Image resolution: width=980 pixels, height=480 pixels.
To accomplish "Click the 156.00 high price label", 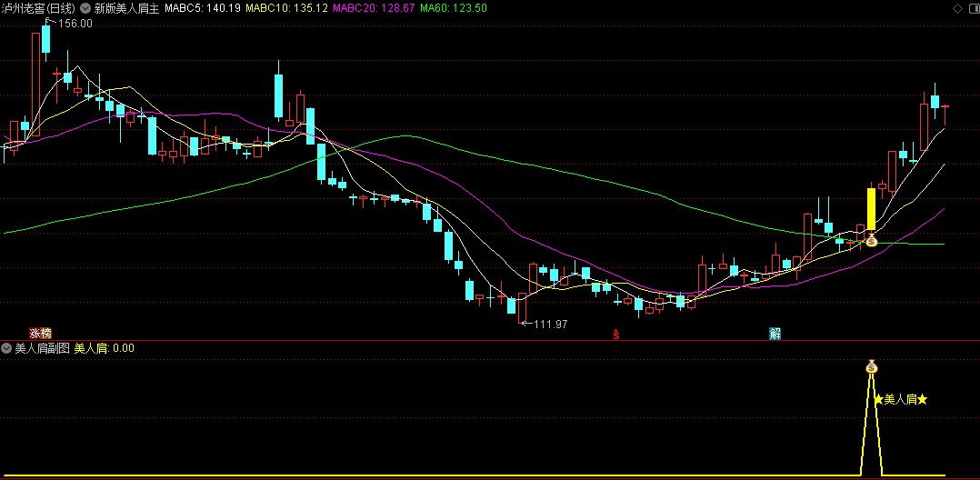I will [x=75, y=24].
